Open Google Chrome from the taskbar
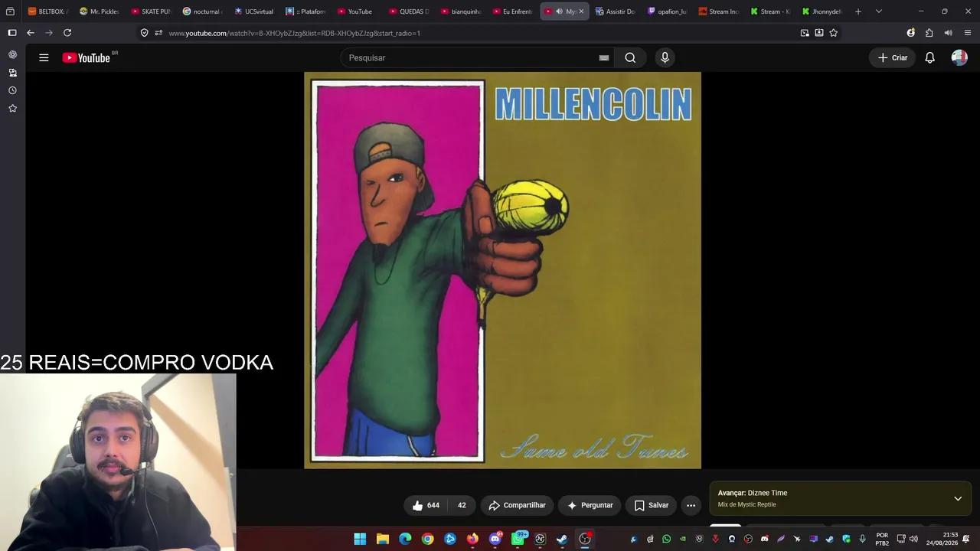Screen dimensions: 980x551 [427, 539]
